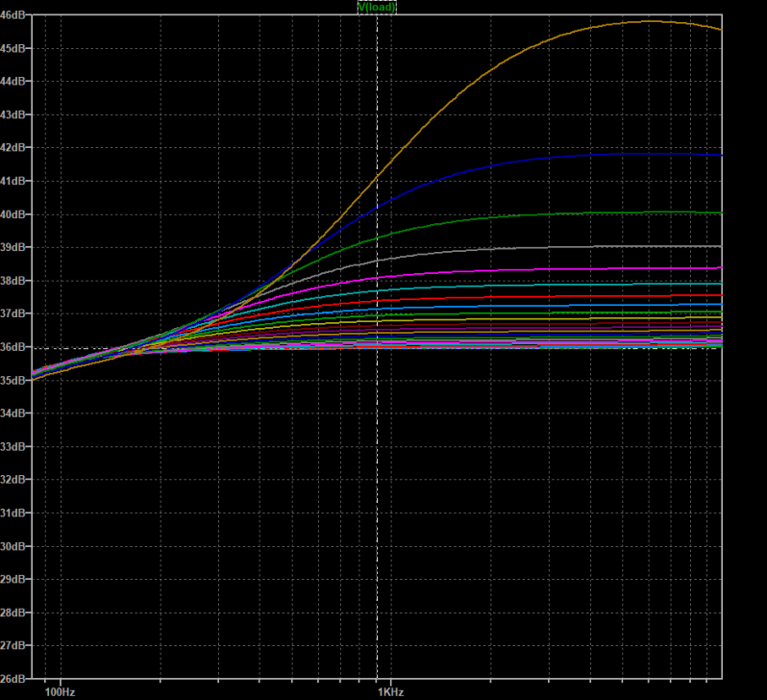The height and width of the screenshot is (700, 767).
Task: Click the peak of the orange curve
Action: pos(649,21)
